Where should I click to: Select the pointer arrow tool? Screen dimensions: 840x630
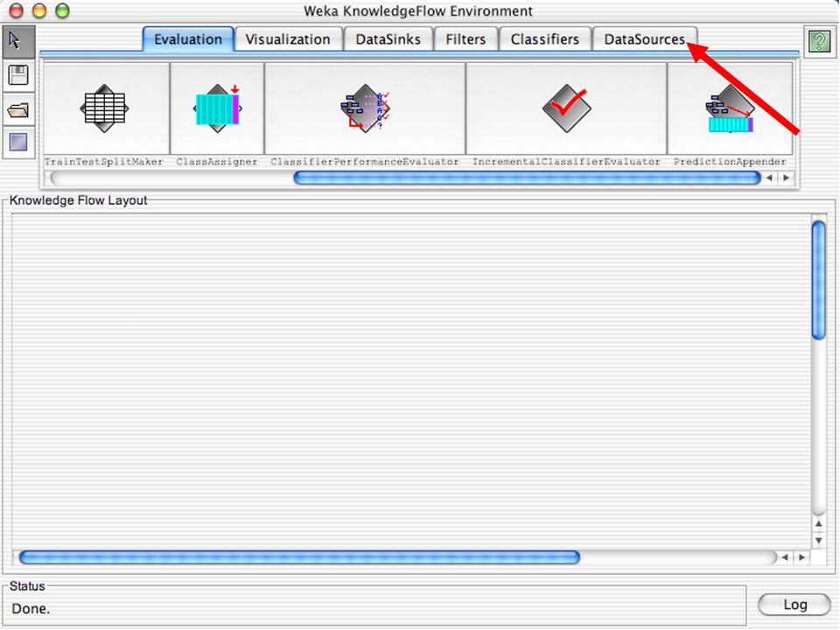coord(18,41)
